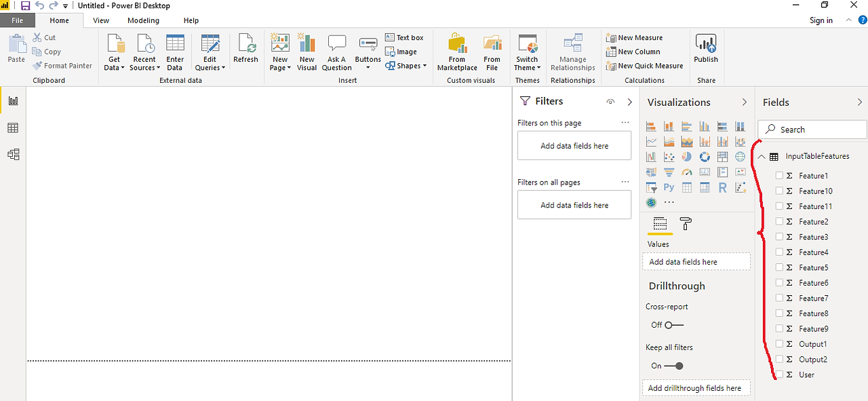Open the File menu tab
Image resolution: width=868 pixels, height=401 pixels.
tap(17, 20)
